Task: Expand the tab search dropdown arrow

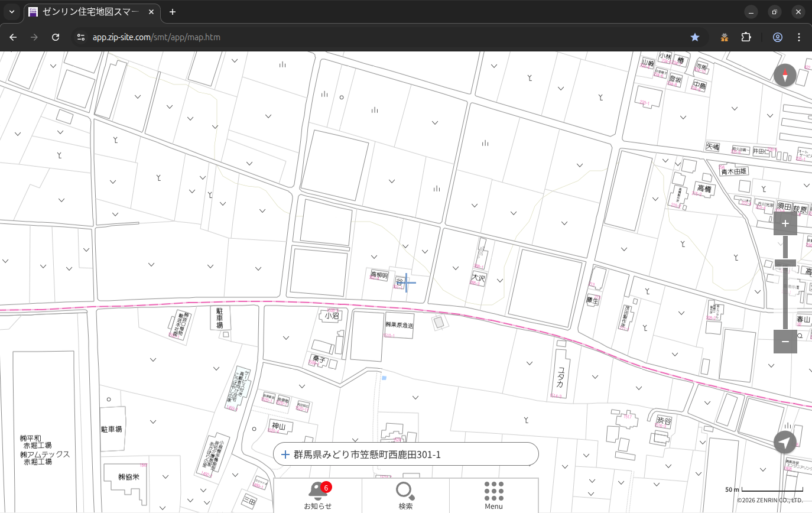Action: 12,12
